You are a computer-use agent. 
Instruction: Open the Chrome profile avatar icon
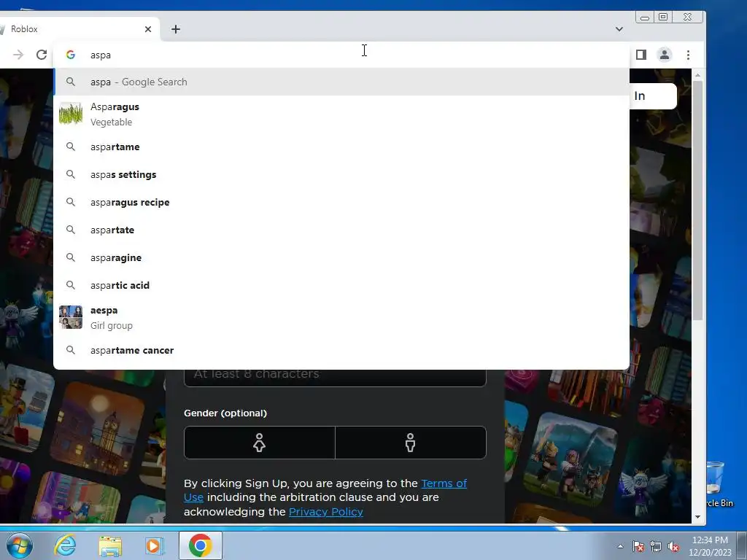[x=665, y=55]
